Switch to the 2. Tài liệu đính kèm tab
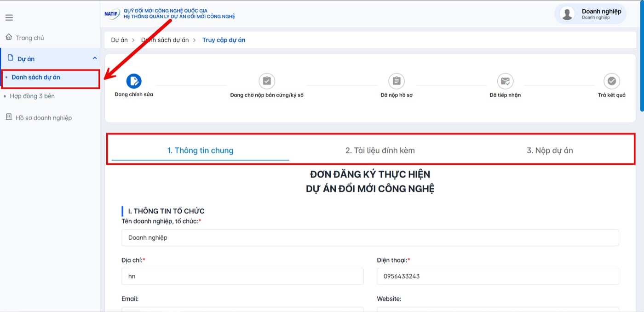 pos(380,150)
